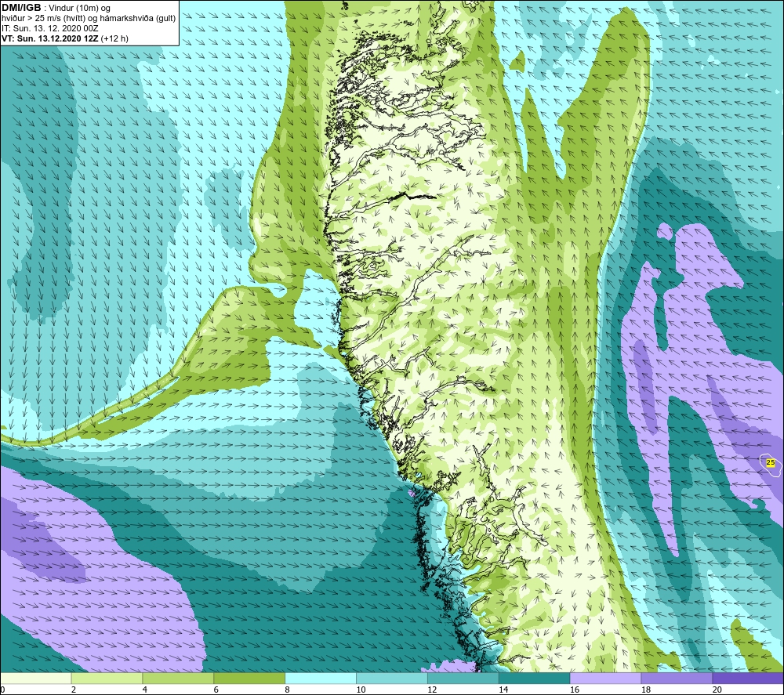Viewport: 784px width, 695px height.
Task: Click the medium green 4–6 m/s legend swatch
Action: pyautogui.click(x=178, y=678)
